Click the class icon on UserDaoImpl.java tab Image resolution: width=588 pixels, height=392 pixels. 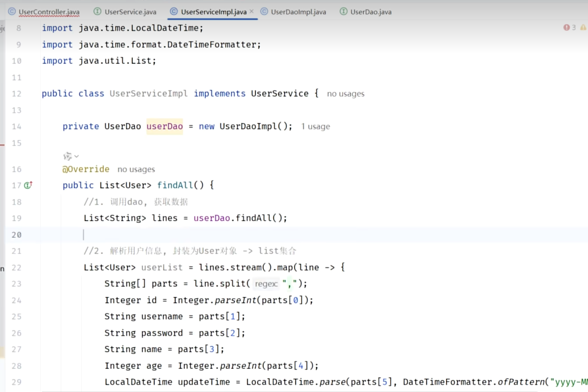click(264, 12)
